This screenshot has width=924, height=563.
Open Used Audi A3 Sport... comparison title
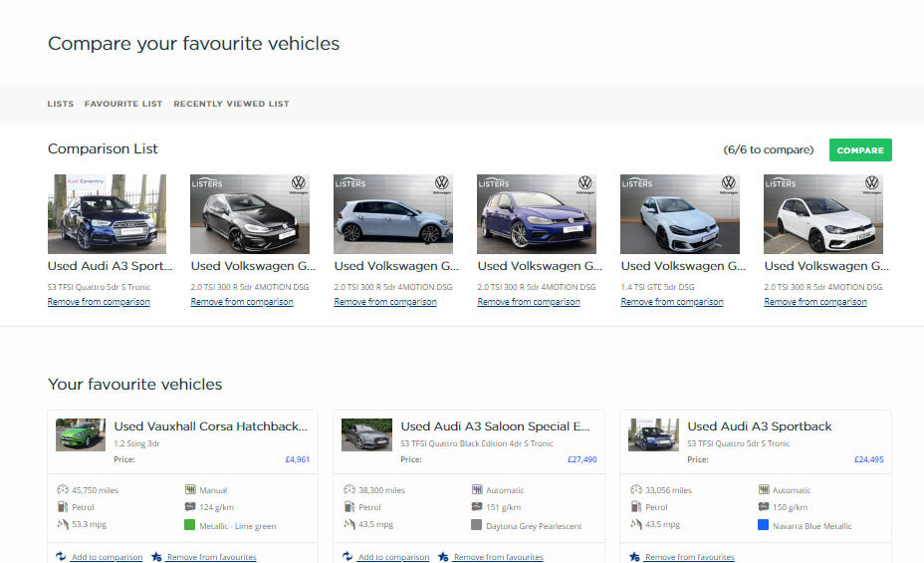[x=111, y=266]
